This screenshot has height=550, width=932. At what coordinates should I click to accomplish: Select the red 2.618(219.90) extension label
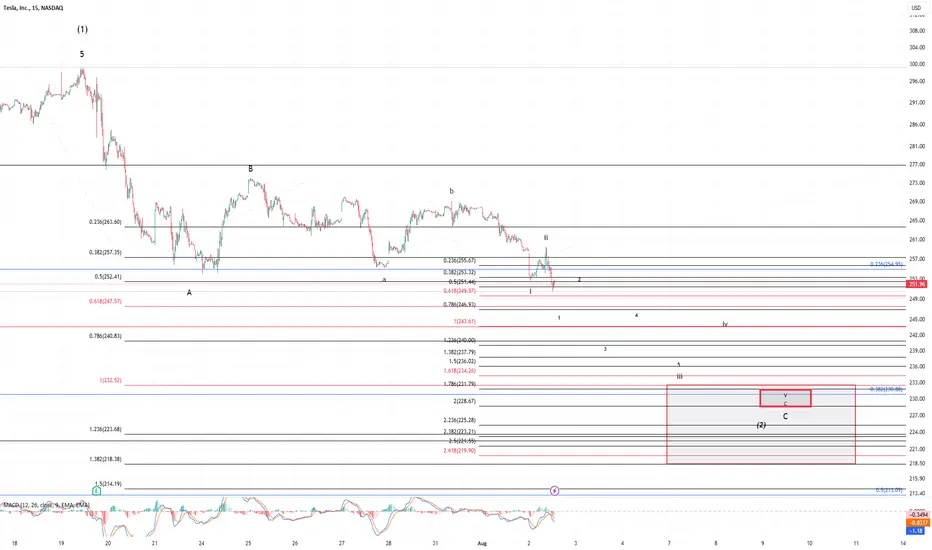point(459,451)
